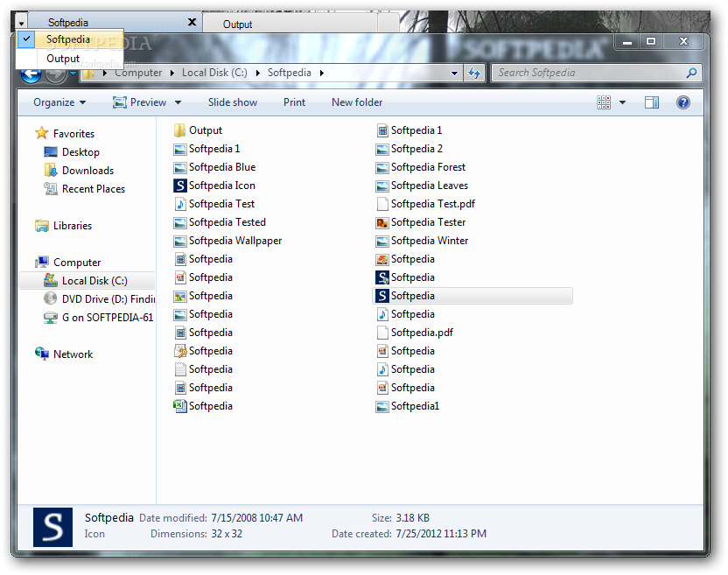
Task: Click the Refresh button beside address bar
Action: (474, 73)
